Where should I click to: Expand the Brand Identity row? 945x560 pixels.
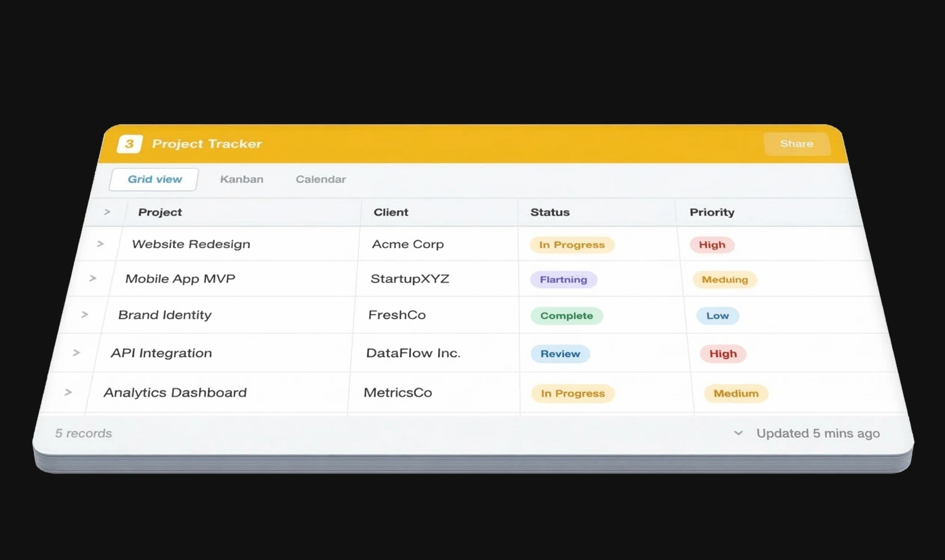85,315
